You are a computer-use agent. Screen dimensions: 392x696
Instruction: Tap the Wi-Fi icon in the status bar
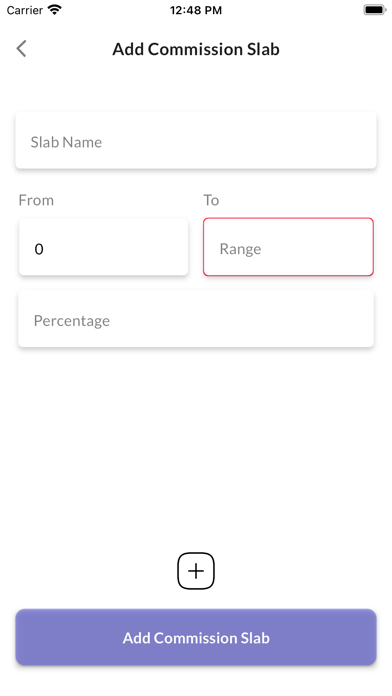55,10
